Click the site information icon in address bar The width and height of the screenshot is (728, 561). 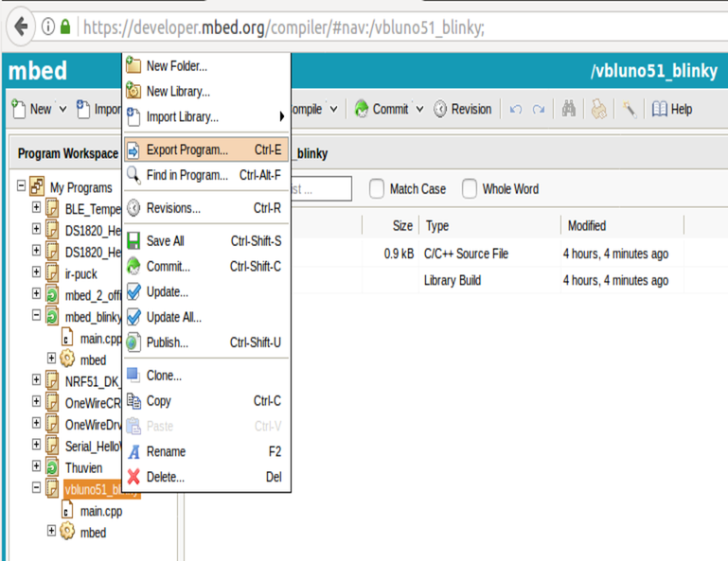point(48,26)
